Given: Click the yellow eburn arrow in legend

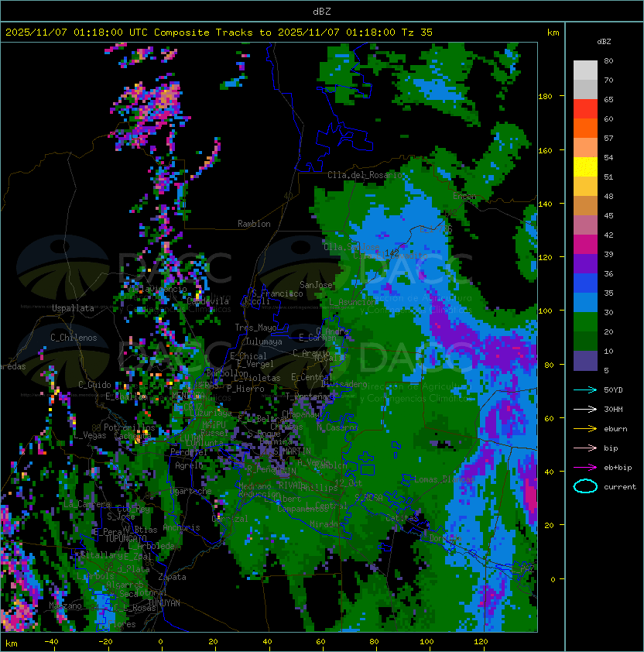Looking at the screenshot, I should (585, 429).
